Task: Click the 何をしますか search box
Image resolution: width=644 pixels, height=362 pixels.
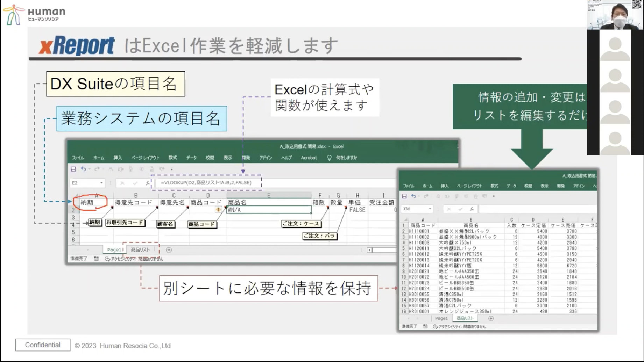Action: [346, 158]
